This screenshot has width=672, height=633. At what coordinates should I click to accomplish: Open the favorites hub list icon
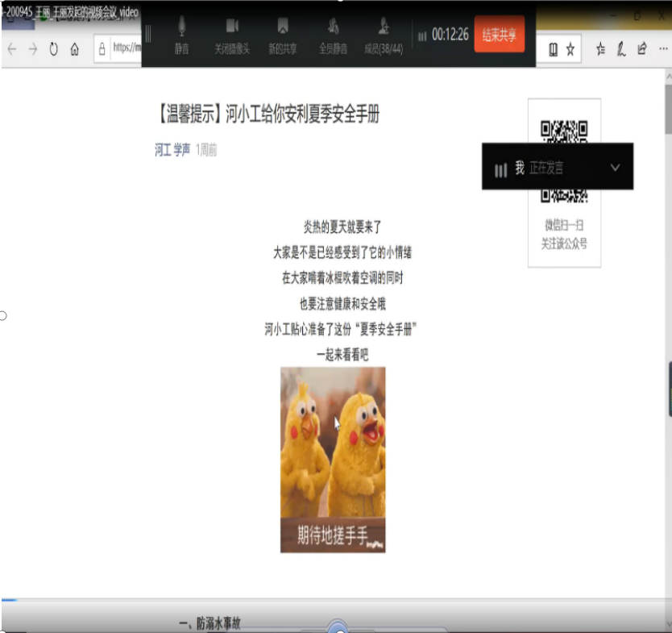tap(599, 48)
